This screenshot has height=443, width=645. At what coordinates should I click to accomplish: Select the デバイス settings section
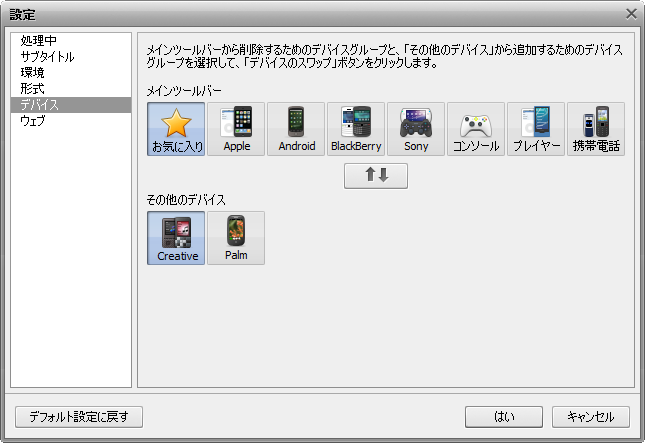click(71, 105)
